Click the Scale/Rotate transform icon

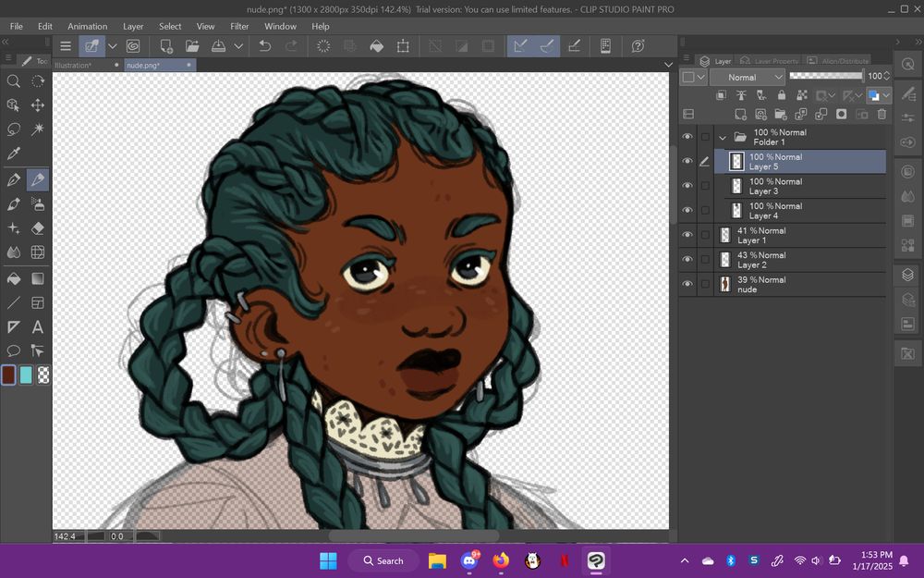pyautogui.click(x=403, y=46)
